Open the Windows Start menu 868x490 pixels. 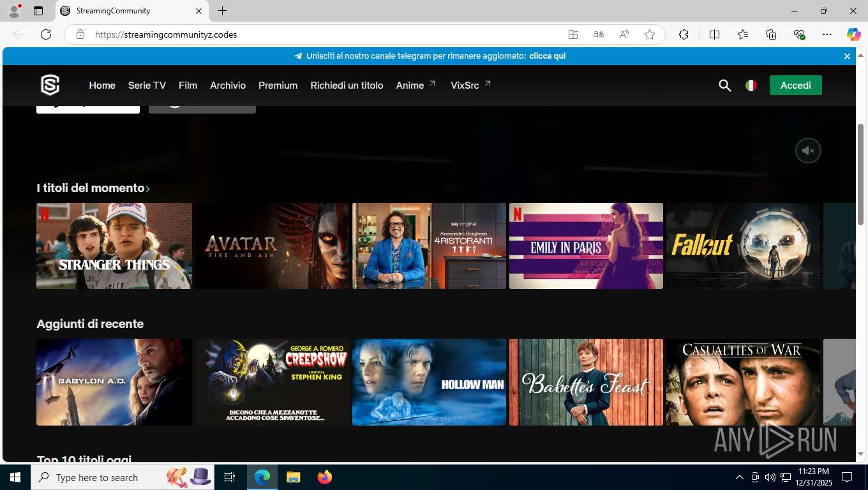[15, 477]
